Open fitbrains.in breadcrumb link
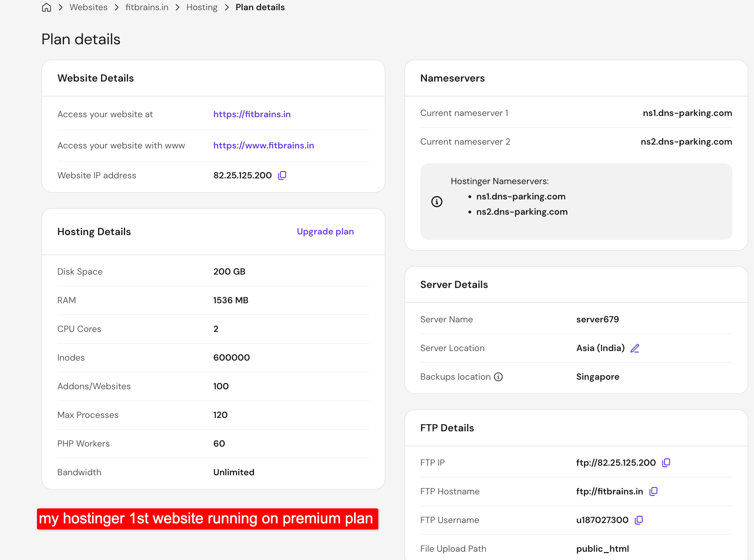The height and width of the screenshot is (560, 754). [147, 7]
